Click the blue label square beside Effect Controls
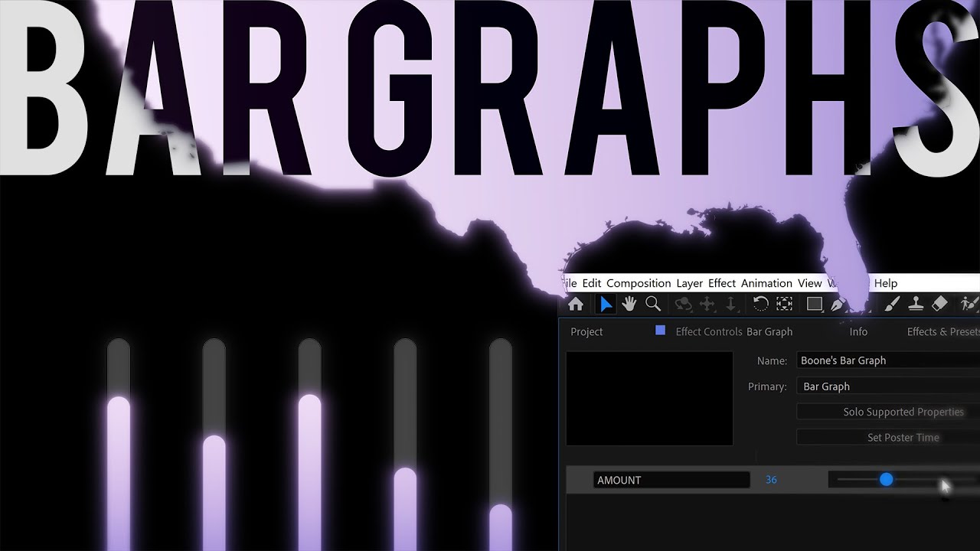The height and width of the screenshot is (551, 980). (660, 331)
